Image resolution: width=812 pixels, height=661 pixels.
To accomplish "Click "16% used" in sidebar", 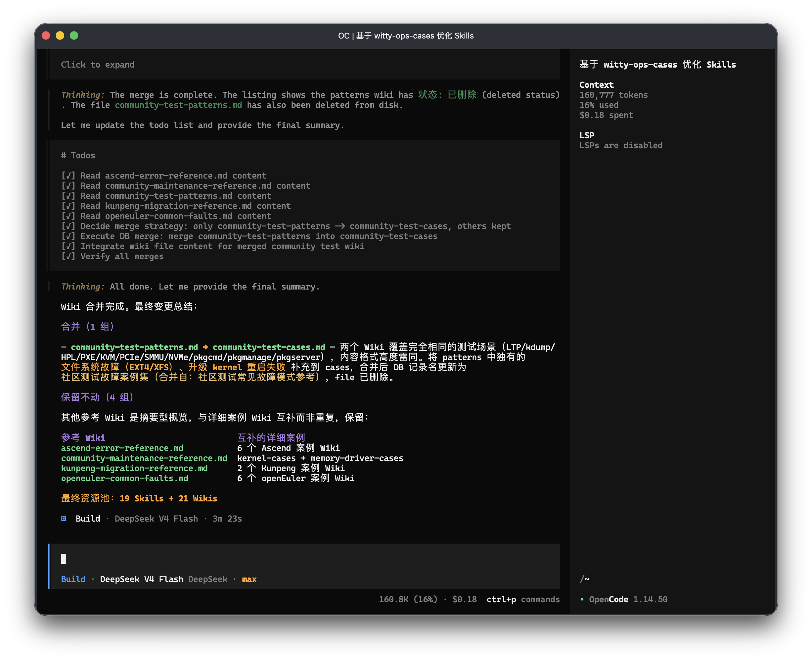I will (x=599, y=105).
